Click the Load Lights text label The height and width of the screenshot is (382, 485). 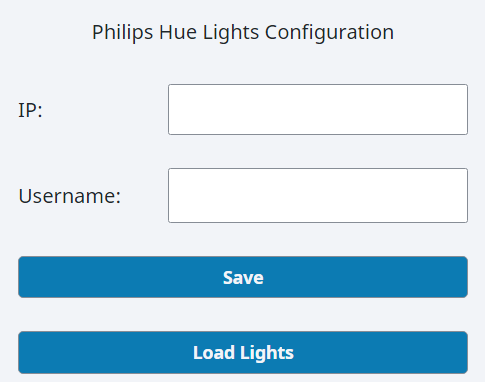pos(243,353)
